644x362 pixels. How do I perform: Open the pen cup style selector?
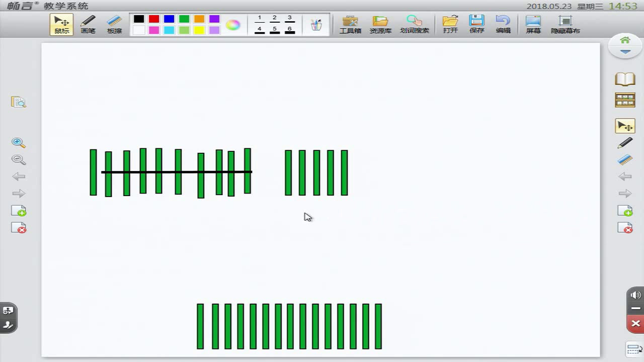coord(316,25)
